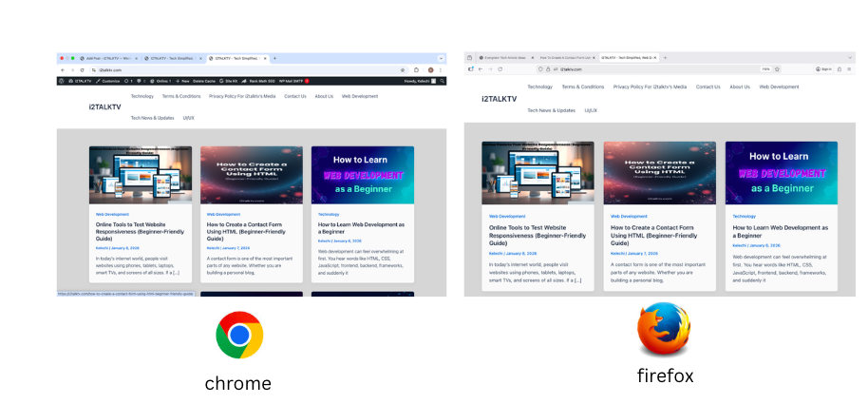
Task: Click Sign in button in Firefox toolbar
Action: click(823, 68)
